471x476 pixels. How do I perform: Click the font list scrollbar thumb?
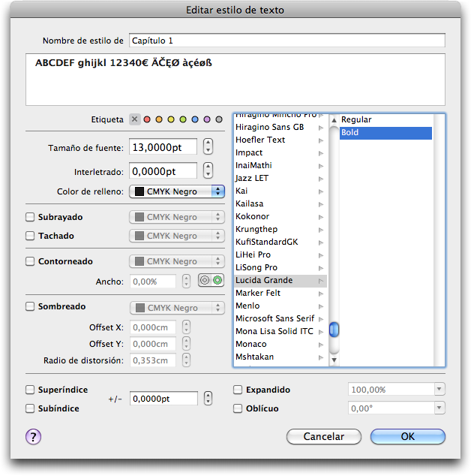pyautogui.click(x=334, y=330)
